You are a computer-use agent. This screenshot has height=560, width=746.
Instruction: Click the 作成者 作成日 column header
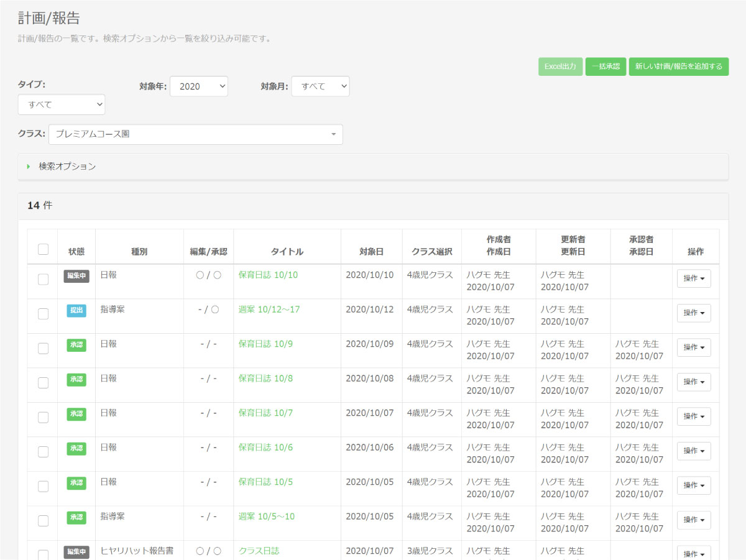pos(499,246)
